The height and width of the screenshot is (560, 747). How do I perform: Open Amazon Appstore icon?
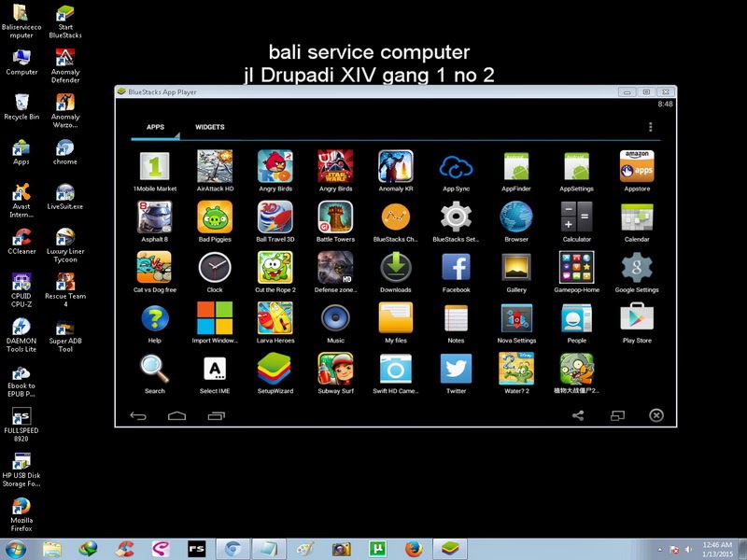637,166
